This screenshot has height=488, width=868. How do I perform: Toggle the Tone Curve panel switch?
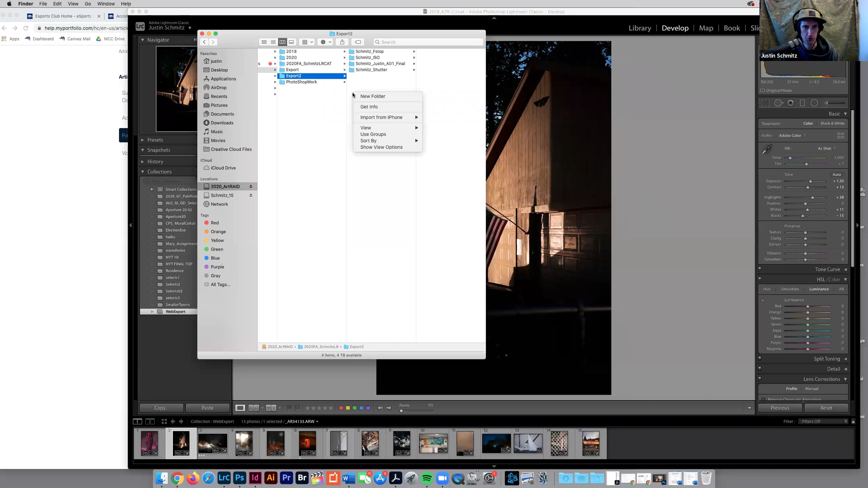tap(760, 269)
